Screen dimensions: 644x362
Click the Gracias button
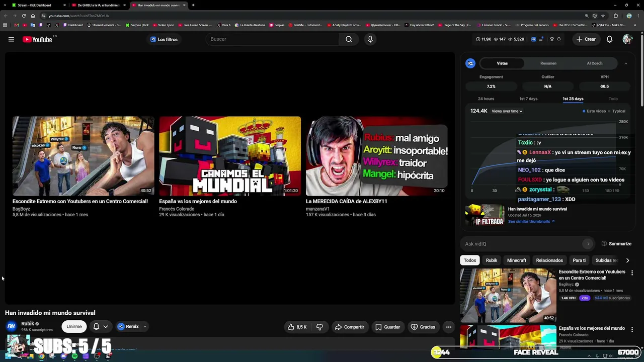pyautogui.click(x=423, y=327)
